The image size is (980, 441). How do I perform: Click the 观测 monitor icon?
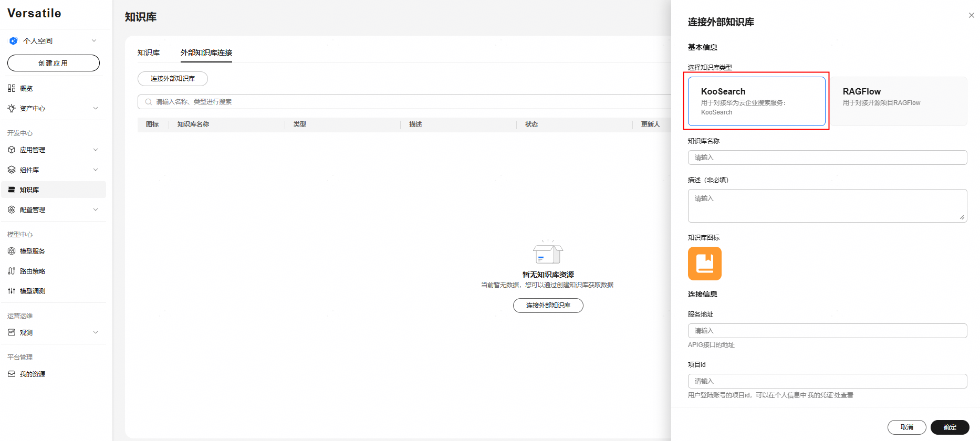(12, 332)
